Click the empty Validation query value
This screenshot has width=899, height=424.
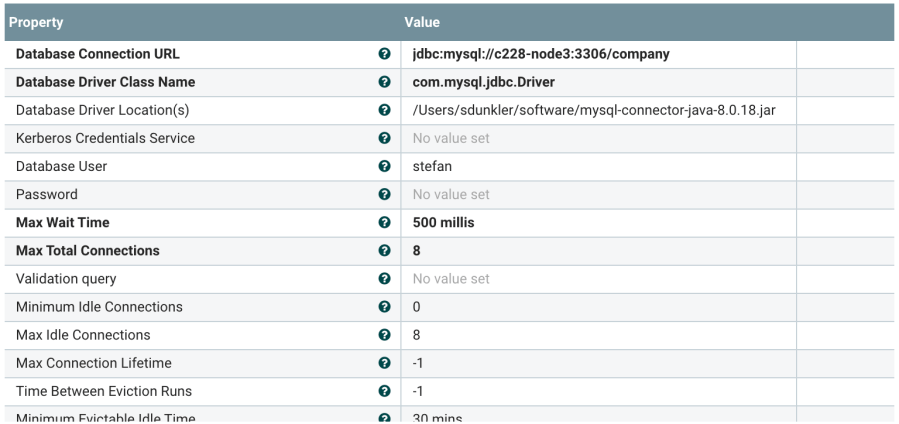(451, 279)
